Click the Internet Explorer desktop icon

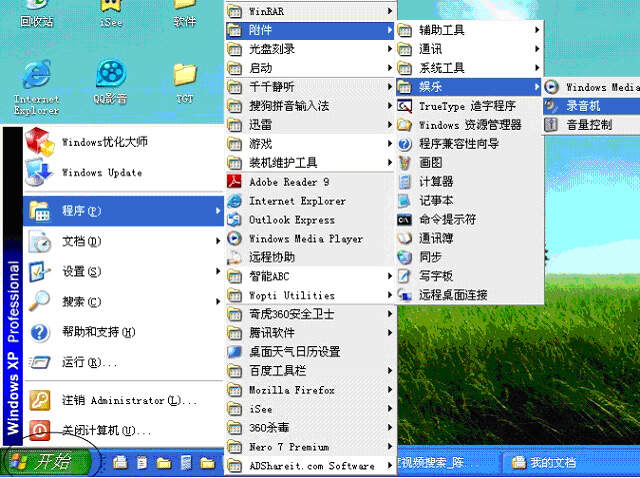point(37,74)
